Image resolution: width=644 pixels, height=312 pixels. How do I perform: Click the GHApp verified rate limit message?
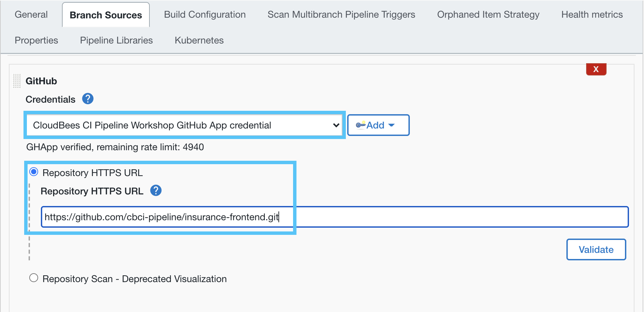click(x=115, y=147)
